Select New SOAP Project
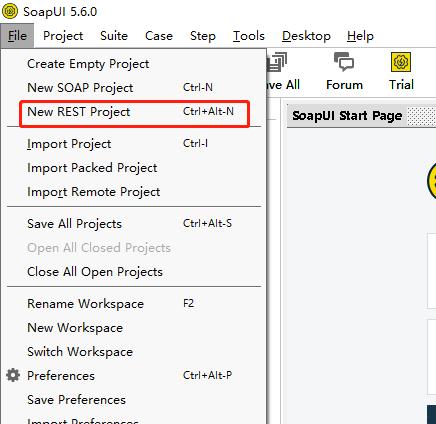436x424 pixels. click(134, 88)
